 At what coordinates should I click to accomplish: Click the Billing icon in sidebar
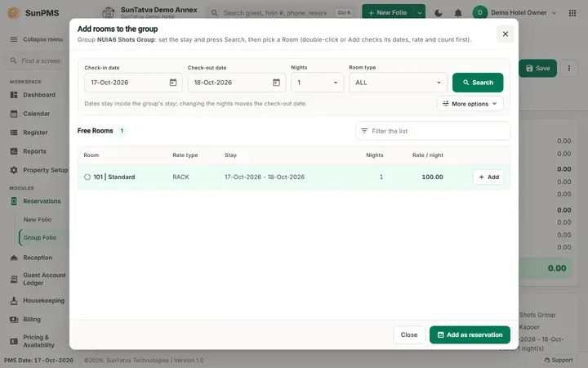coord(14,319)
